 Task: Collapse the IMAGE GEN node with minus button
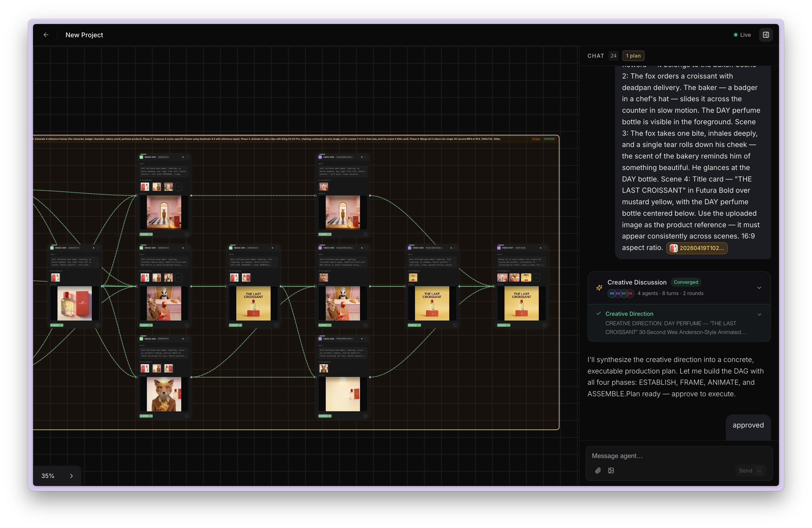[x=187, y=157]
